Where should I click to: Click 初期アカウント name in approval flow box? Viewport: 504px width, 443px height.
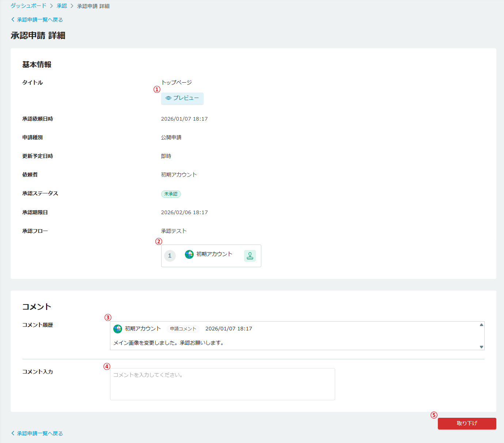[214, 254]
